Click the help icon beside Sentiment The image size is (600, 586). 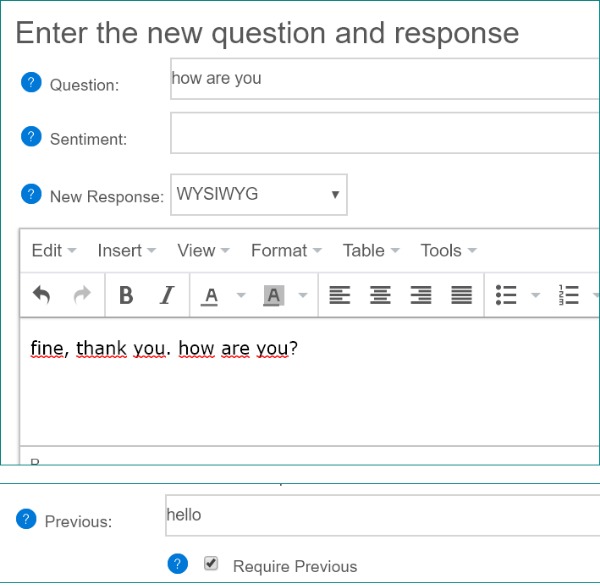click(31, 138)
